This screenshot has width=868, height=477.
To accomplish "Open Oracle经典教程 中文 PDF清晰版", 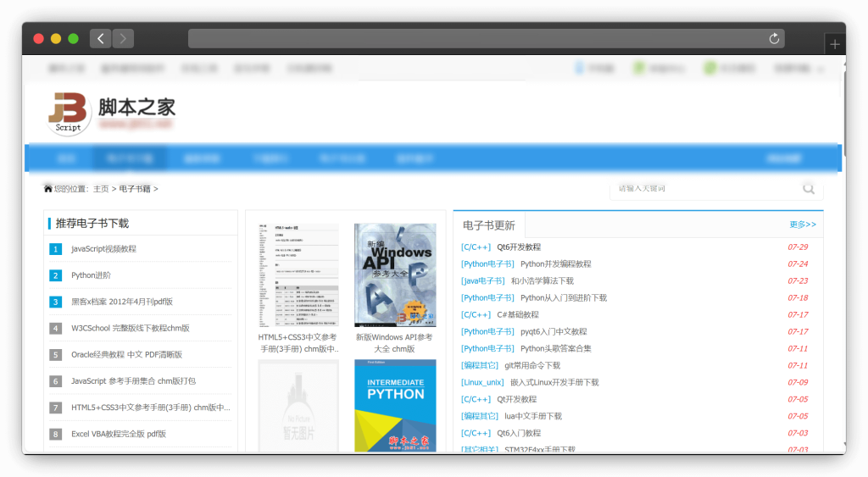I will (x=127, y=355).
